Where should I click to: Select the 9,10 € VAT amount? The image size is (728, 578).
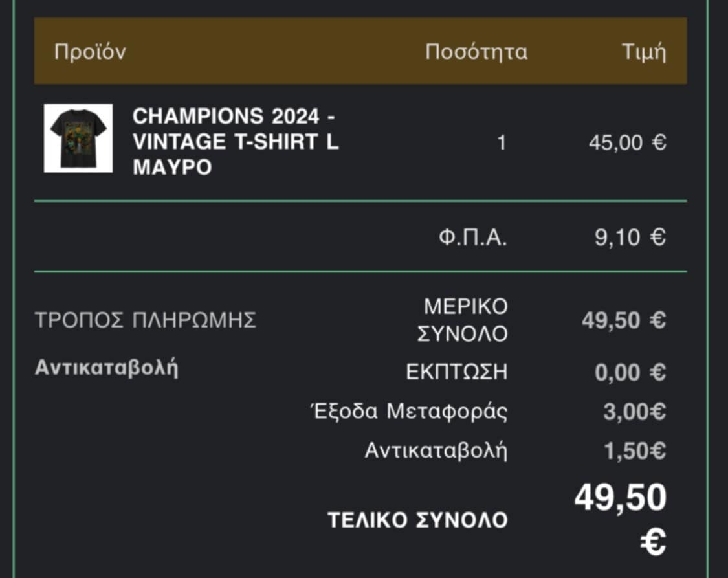pos(630,238)
